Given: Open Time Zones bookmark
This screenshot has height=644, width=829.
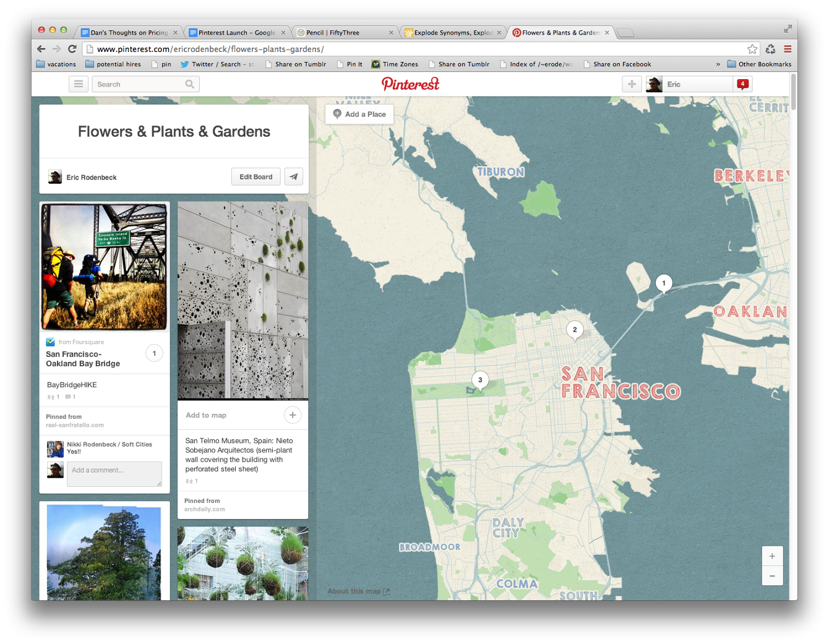Looking at the screenshot, I should (x=395, y=64).
